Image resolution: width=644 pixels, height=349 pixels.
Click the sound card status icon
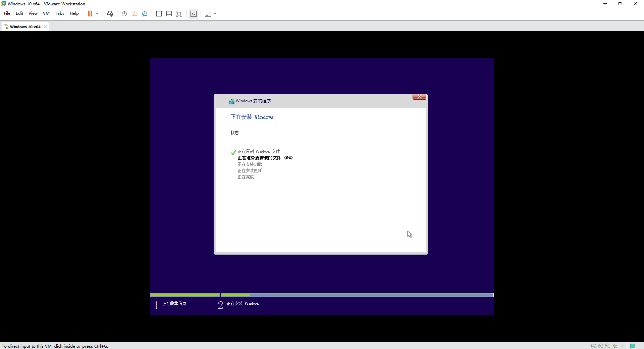pyautogui.click(x=615, y=346)
